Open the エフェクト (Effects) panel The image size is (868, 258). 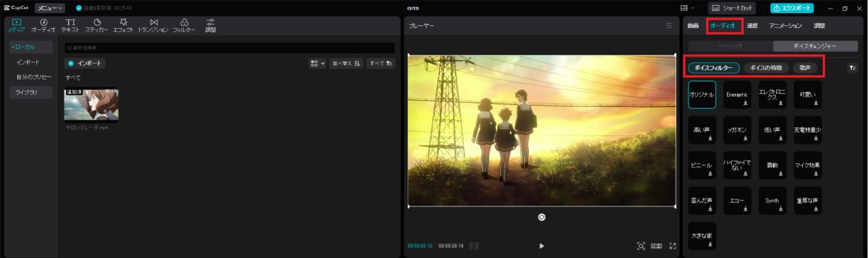(123, 25)
